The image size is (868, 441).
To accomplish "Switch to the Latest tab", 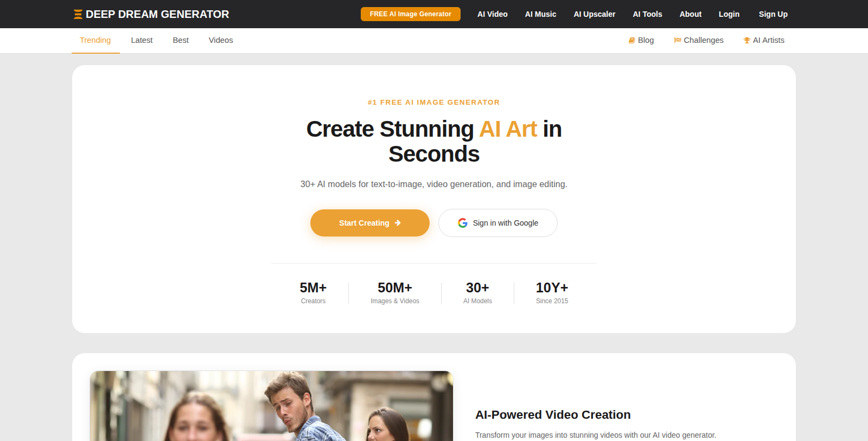I will pyautogui.click(x=142, y=40).
